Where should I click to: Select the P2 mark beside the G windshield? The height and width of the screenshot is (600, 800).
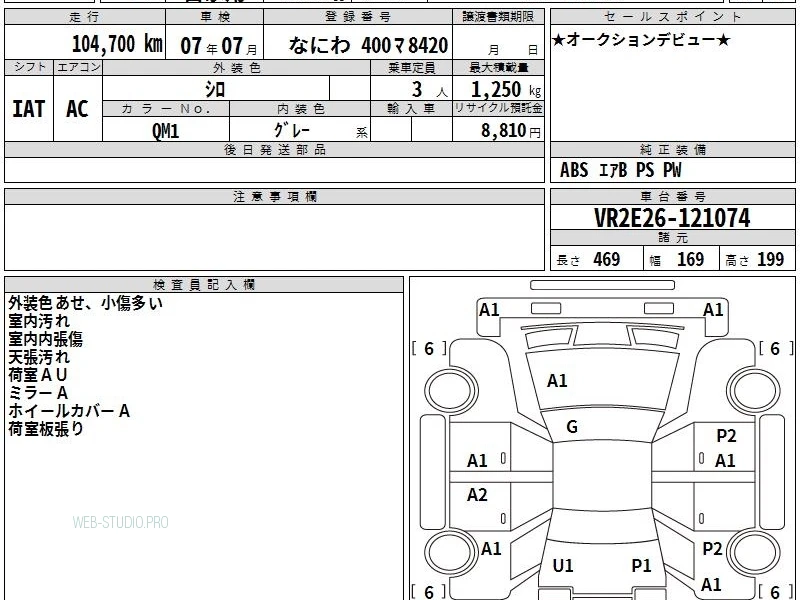pos(727,436)
